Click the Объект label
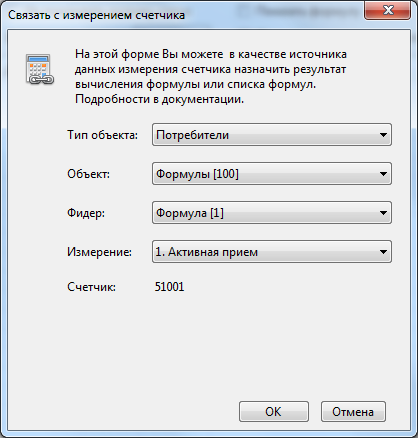The image size is (418, 438). [88, 174]
